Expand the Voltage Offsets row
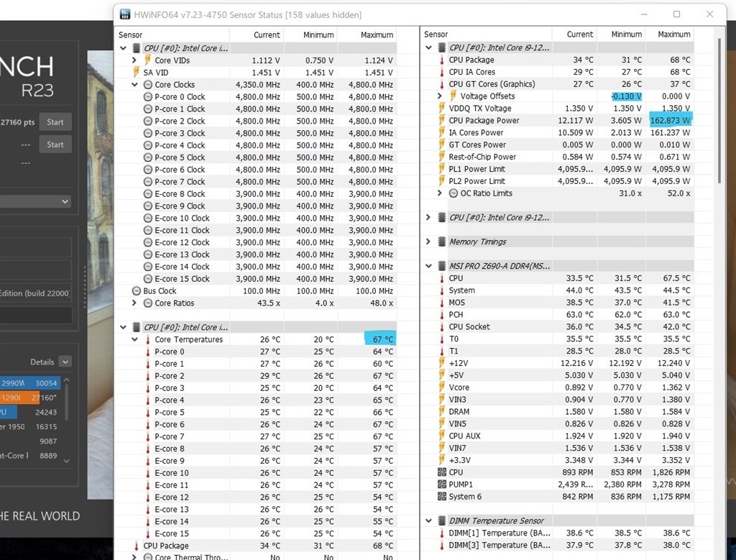The height and width of the screenshot is (560, 736). pyautogui.click(x=440, y=96)
